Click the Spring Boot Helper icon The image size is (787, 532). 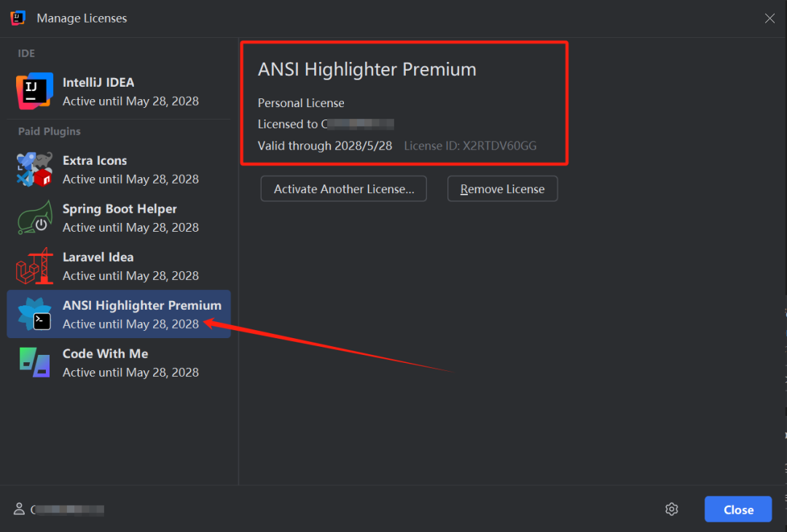34,217
